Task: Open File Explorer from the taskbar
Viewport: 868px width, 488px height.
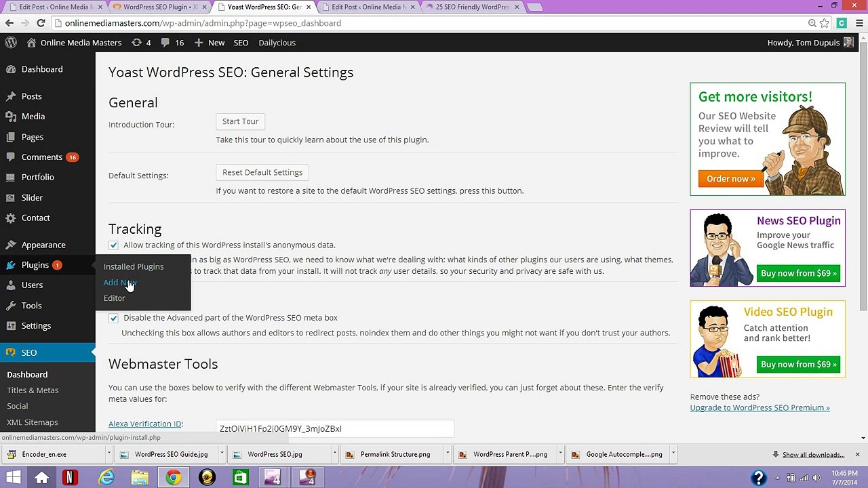Action: click(140, 478)
